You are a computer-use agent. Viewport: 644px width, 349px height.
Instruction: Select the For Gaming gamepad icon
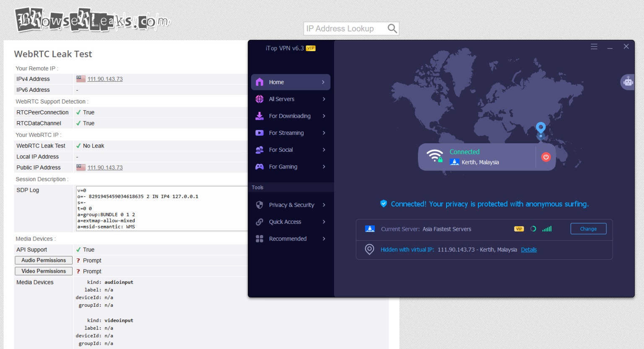(260, 166)
